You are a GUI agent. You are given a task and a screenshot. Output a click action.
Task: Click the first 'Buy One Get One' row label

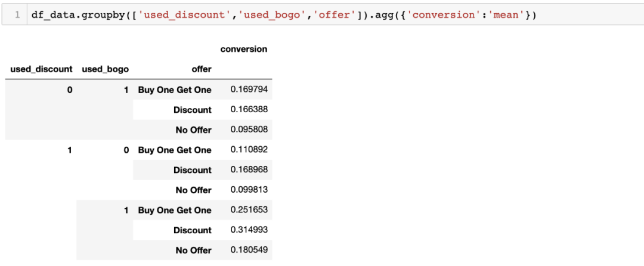175,90
